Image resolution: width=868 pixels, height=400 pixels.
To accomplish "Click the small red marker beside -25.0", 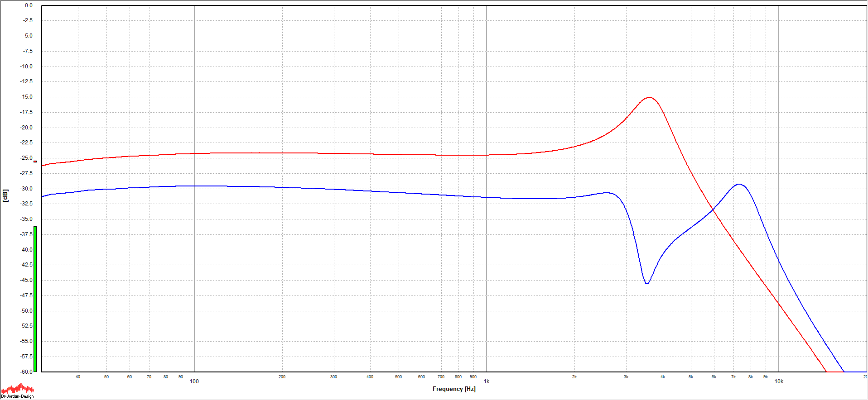I will point(35,162).
